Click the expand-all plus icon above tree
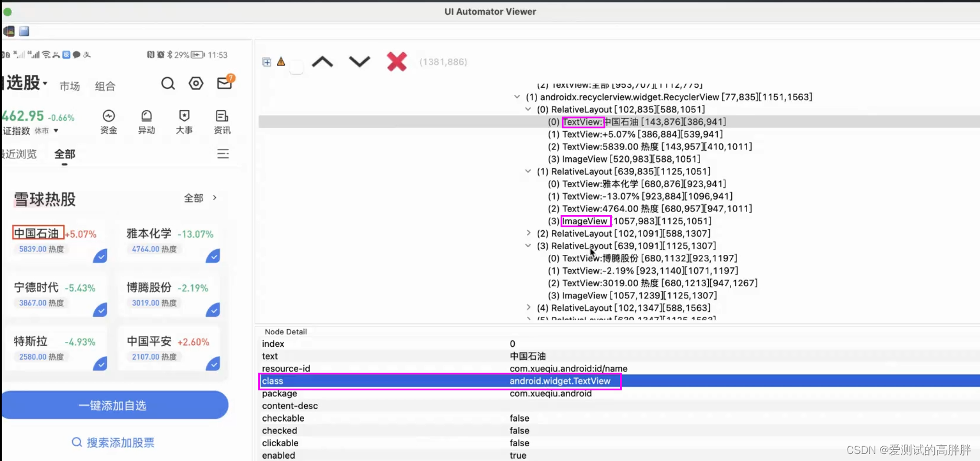980x461 pixels. [x=267, y=62]
